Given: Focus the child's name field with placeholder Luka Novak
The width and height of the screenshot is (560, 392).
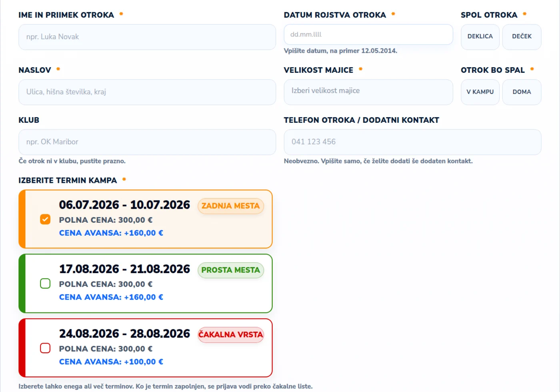Looking at the screenshot, I should (147, 37).
